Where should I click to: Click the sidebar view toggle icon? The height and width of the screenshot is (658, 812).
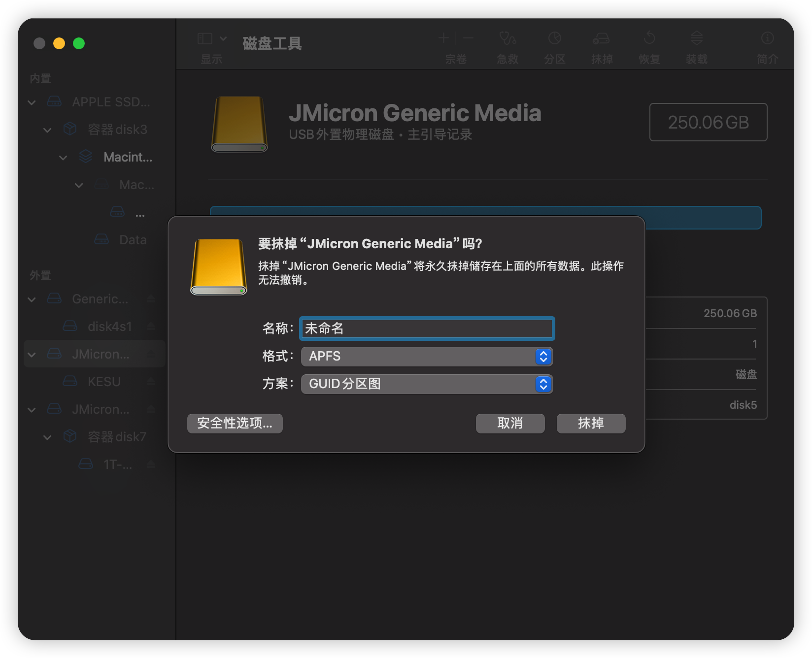coord(205,38)
